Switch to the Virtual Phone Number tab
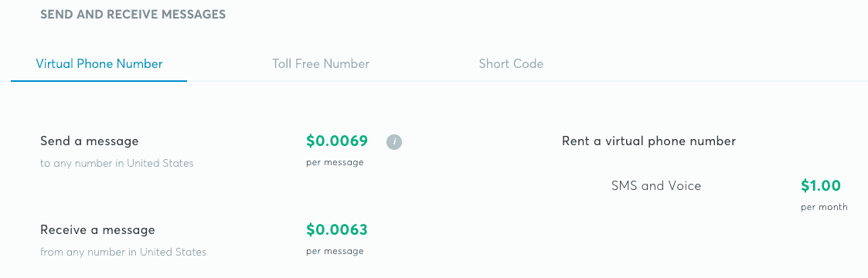This screenshot has width=868, height=278. [x=99, y=63]
